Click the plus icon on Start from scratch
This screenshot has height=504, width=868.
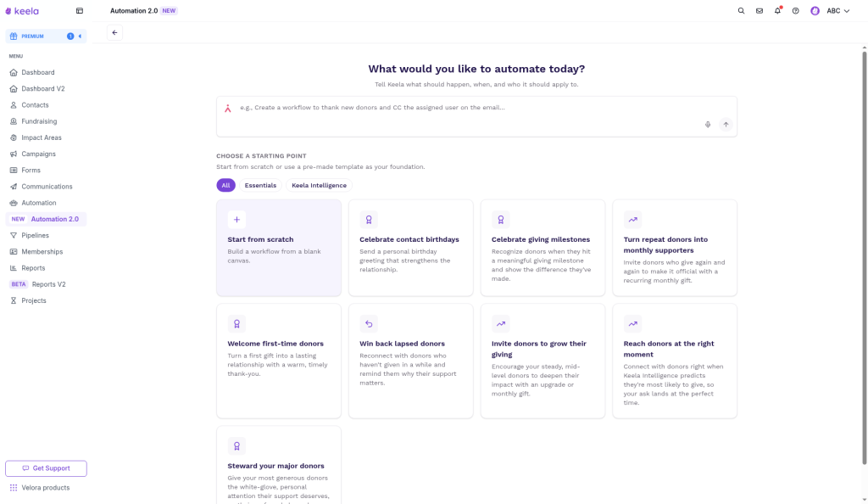[237, 220]
